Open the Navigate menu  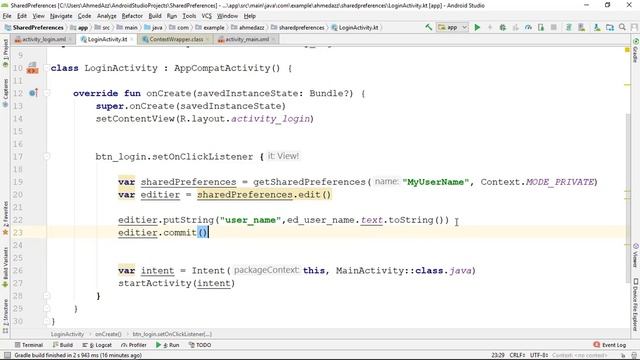tap(61, 16)
